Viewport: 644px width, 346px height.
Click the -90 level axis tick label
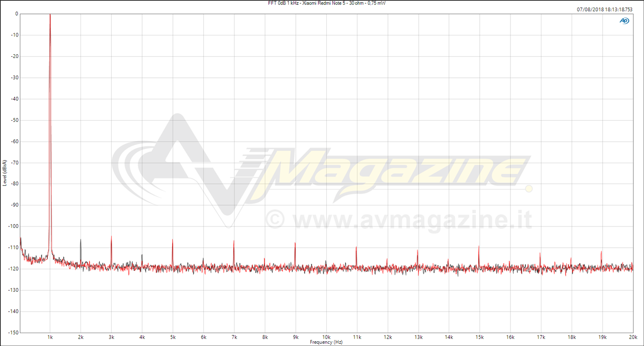point(14,205)
